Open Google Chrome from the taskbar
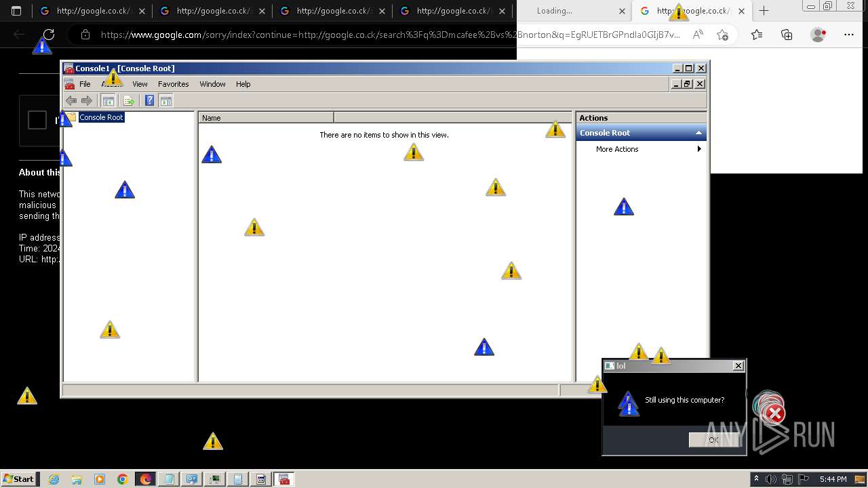The width and height of the screenshot is (868, 488). coord(123,479)
